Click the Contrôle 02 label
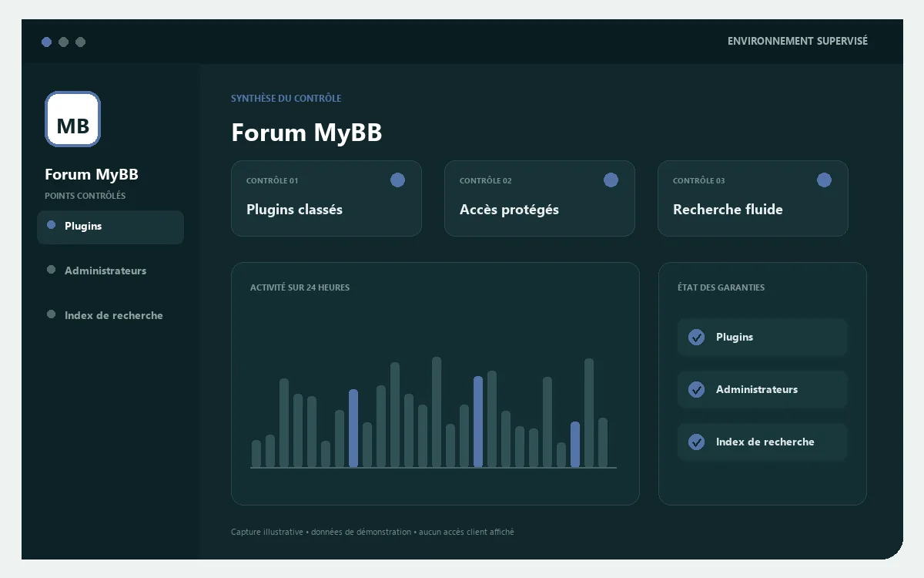Image resolution: width=924 pixels, height=578 pixels. coord(486,181)
